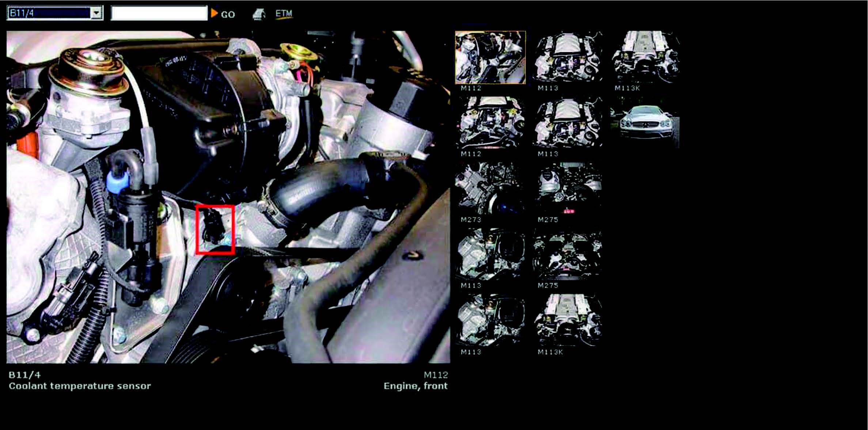868x430 pixels.
Task: Click the printer icon in top bar
Action: 259,14
